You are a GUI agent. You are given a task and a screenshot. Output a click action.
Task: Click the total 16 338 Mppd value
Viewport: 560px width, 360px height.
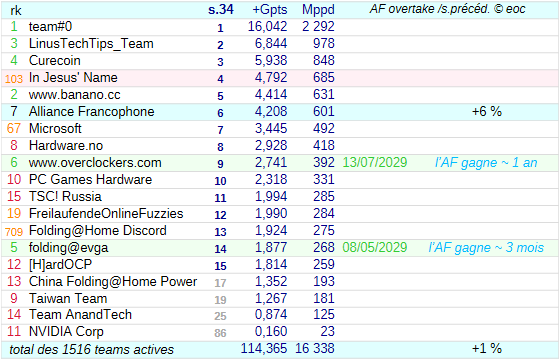[x=315, y=349]
